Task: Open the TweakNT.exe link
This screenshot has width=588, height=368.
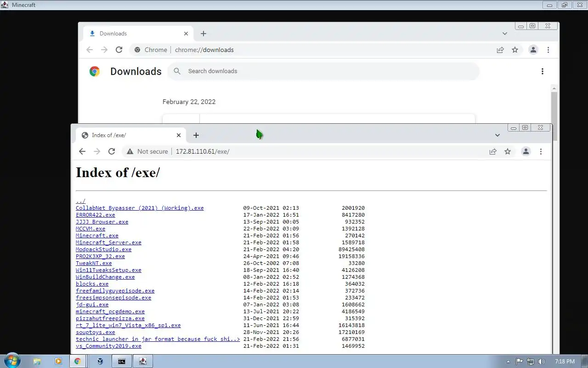Action: pos(94,263)
